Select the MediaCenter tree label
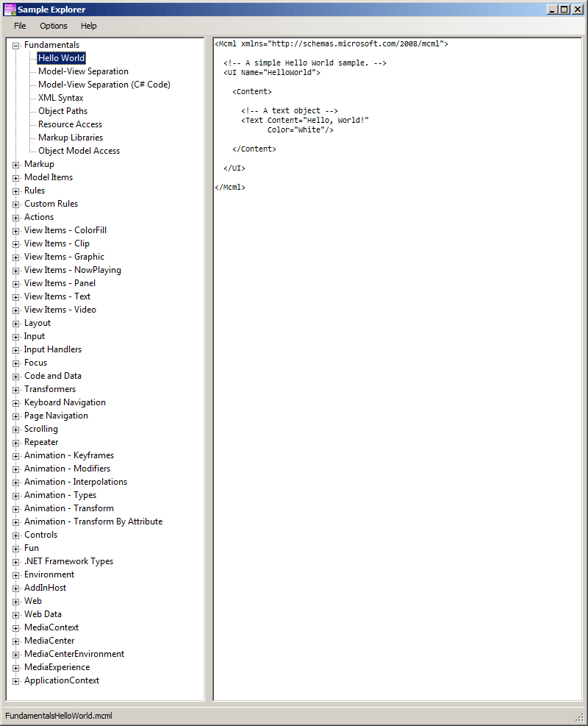 [x=49, y=641]
